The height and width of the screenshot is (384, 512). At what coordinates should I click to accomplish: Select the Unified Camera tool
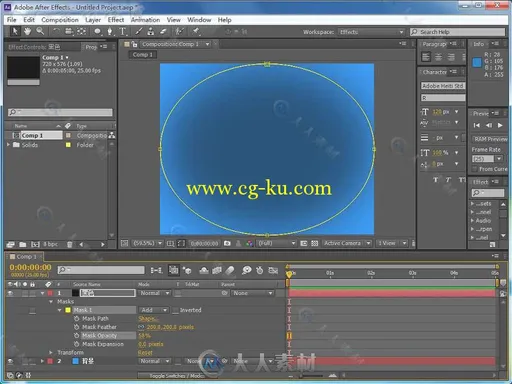click(x=69, y=31)
